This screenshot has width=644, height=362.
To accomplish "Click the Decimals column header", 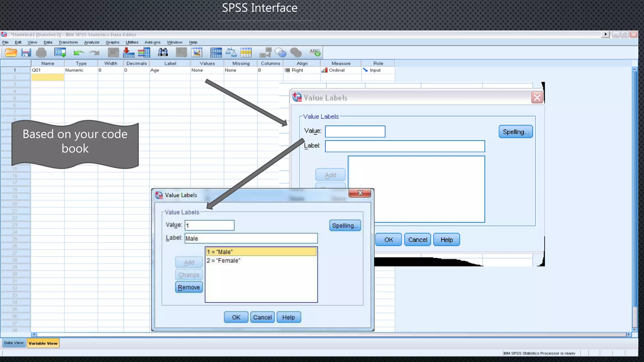I will (136, 63).
